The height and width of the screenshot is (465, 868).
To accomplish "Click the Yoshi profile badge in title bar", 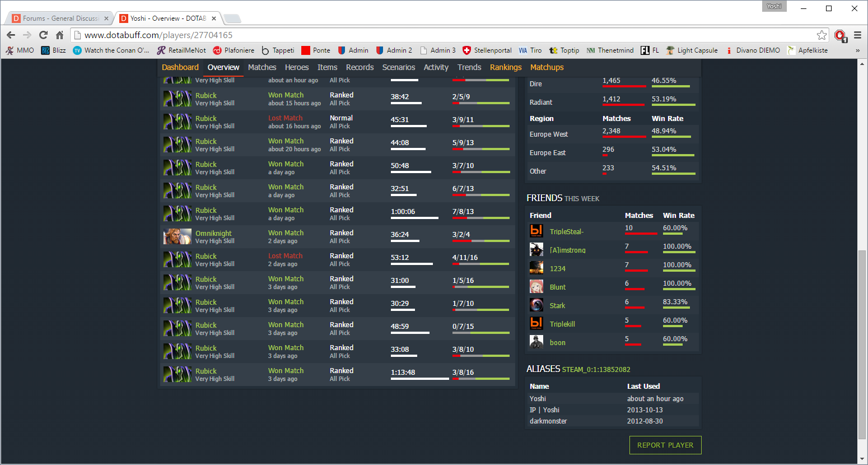I will coord(774,6).
